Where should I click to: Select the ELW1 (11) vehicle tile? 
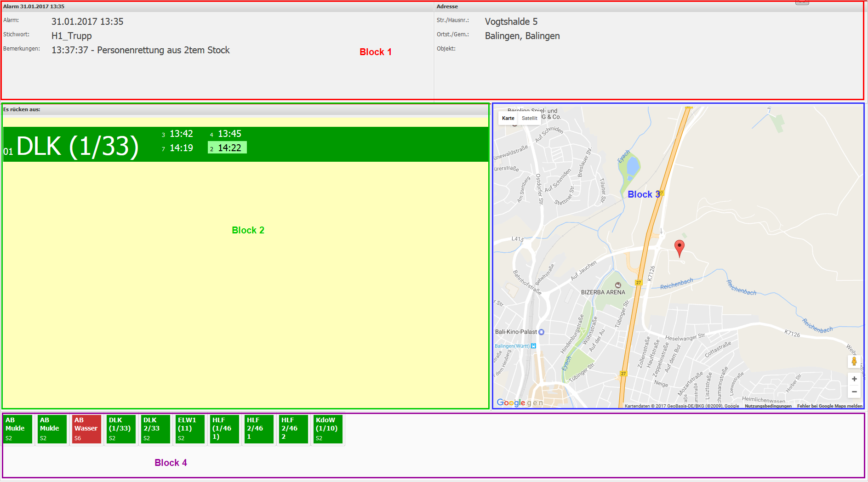[189, 429]
